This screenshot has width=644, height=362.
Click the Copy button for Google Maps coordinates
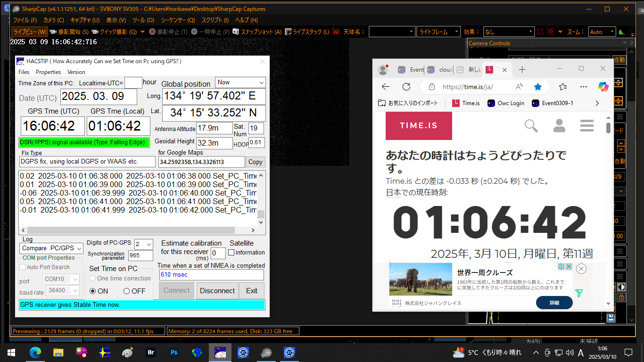(255, 162)
